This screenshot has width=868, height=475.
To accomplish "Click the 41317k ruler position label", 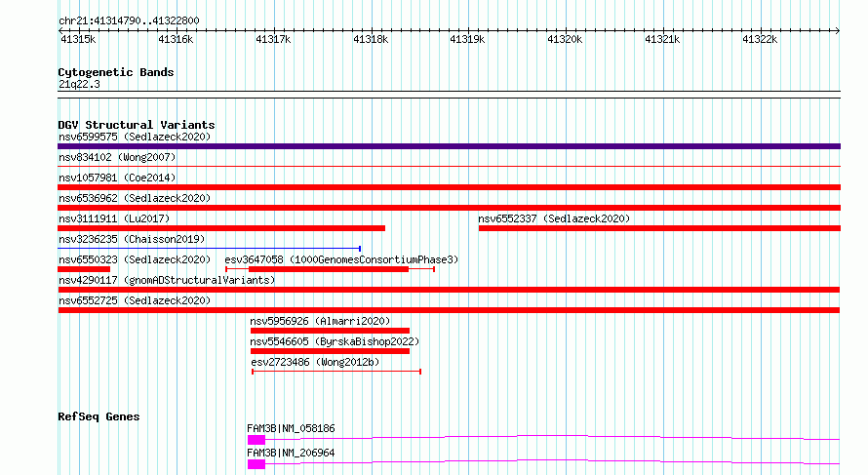I will pyautogui.click(x=273, y=39).
